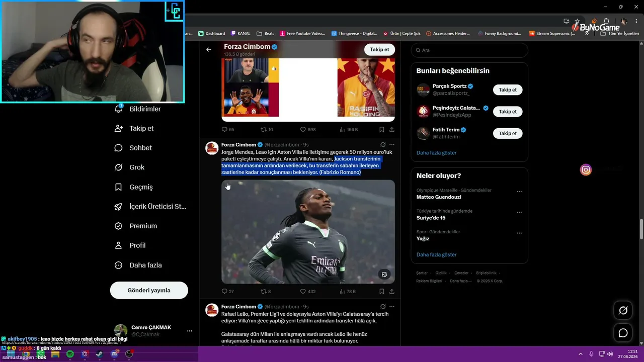
Task: Open the Matteo Guendouzi trending topic
Action: point(439,197)
